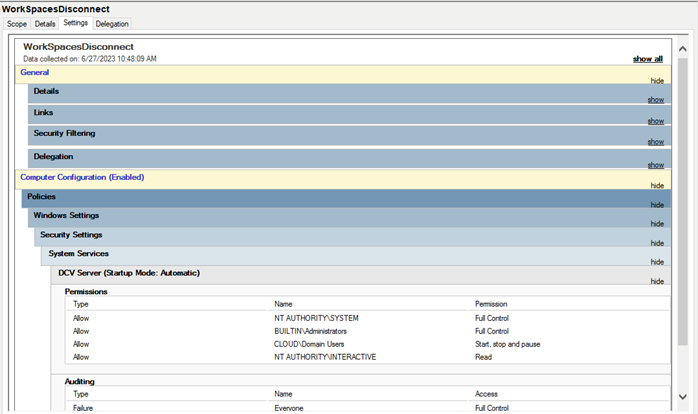Select the Settings tab
Image resolution: width=698 pixels, height=414 pixels.
75,22
